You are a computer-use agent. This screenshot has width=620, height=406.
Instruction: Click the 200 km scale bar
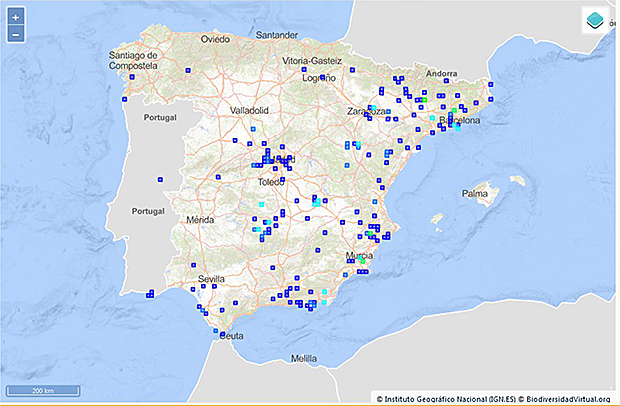tap(41, 389)
